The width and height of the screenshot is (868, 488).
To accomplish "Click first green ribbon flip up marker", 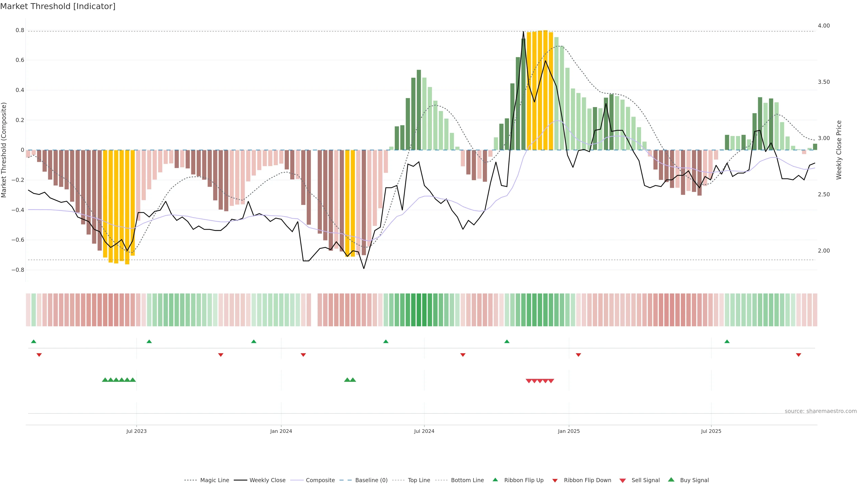I will click(33, 342).
